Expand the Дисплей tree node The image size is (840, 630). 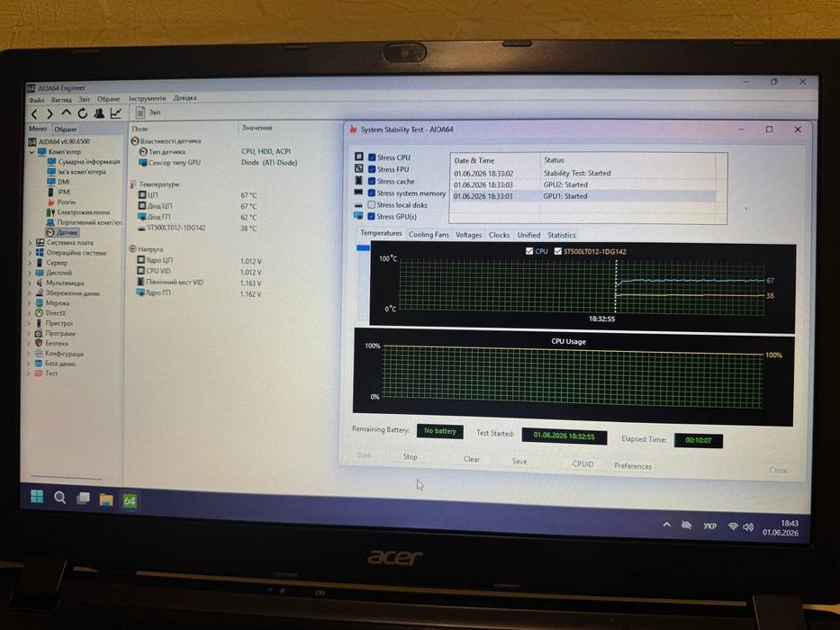pos(30,274)
